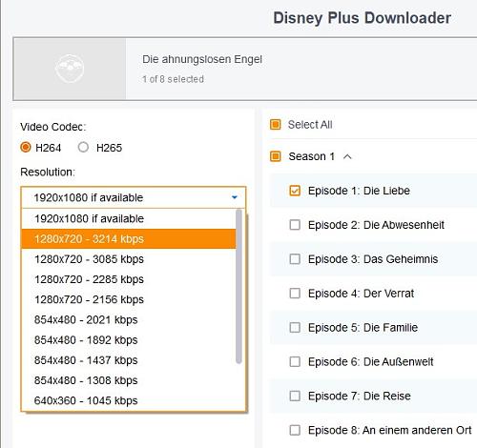This screenshot has width=477, height=448.
Task: Click the Episode 4: Der Verrat label
Action: (x=361, y=294)
